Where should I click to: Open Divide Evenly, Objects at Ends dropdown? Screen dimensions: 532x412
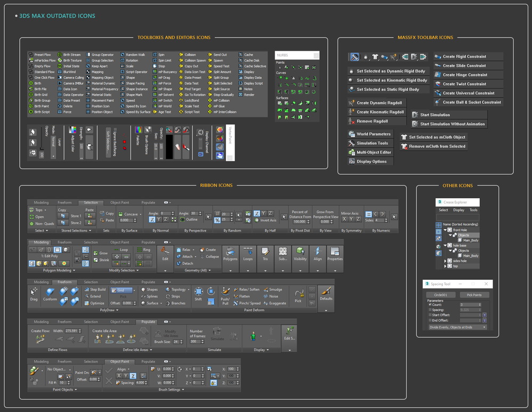tap(457, 327)
